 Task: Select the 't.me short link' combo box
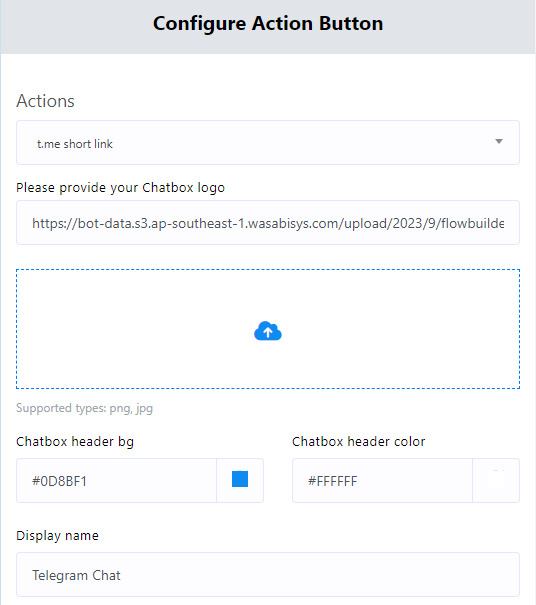[268, 143]
